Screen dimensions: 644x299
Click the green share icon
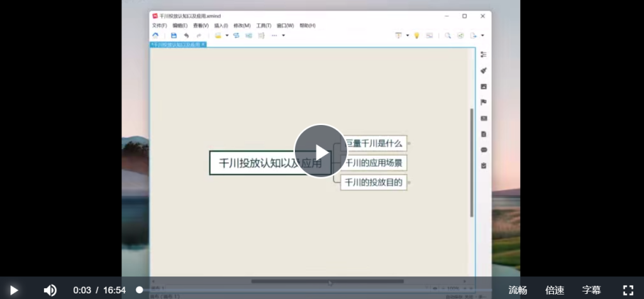(x=460, y=36)
